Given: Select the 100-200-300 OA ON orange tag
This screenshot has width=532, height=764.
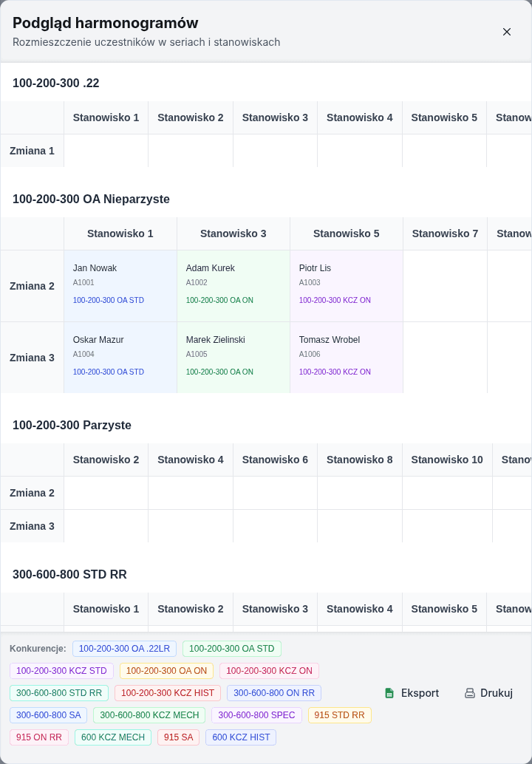Looking at the screenshot, I should (x=166, y=670).
